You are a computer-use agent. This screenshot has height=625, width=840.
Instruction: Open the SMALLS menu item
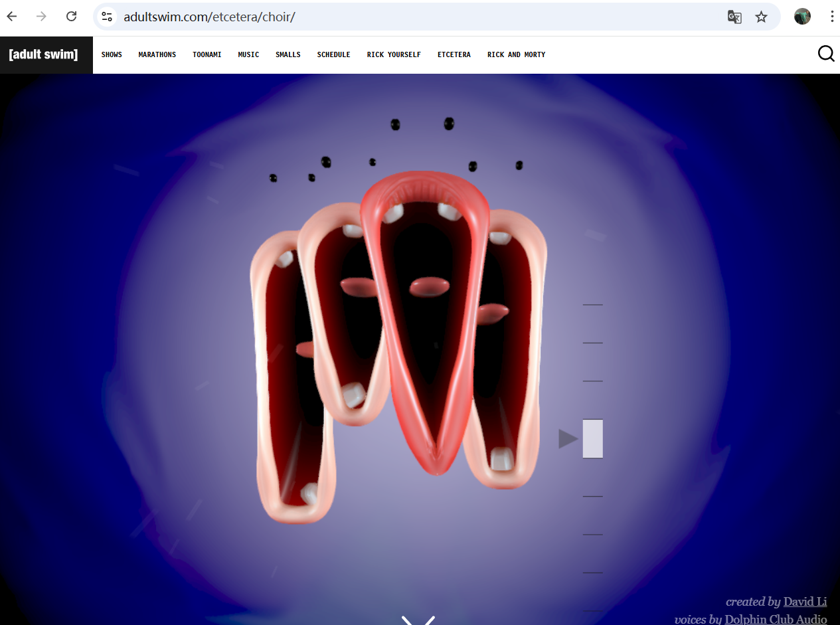point(288,54)
